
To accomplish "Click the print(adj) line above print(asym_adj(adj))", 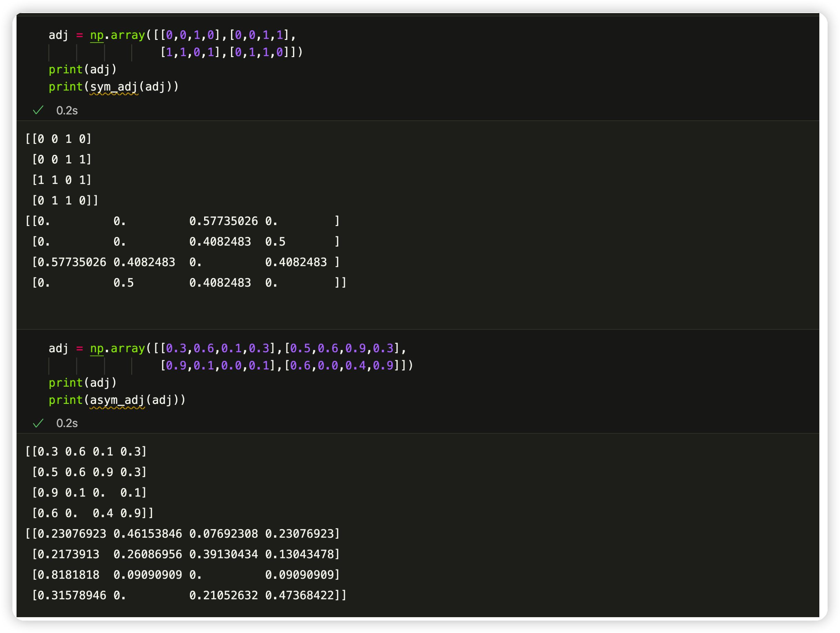I will click(x=83, y=383).
